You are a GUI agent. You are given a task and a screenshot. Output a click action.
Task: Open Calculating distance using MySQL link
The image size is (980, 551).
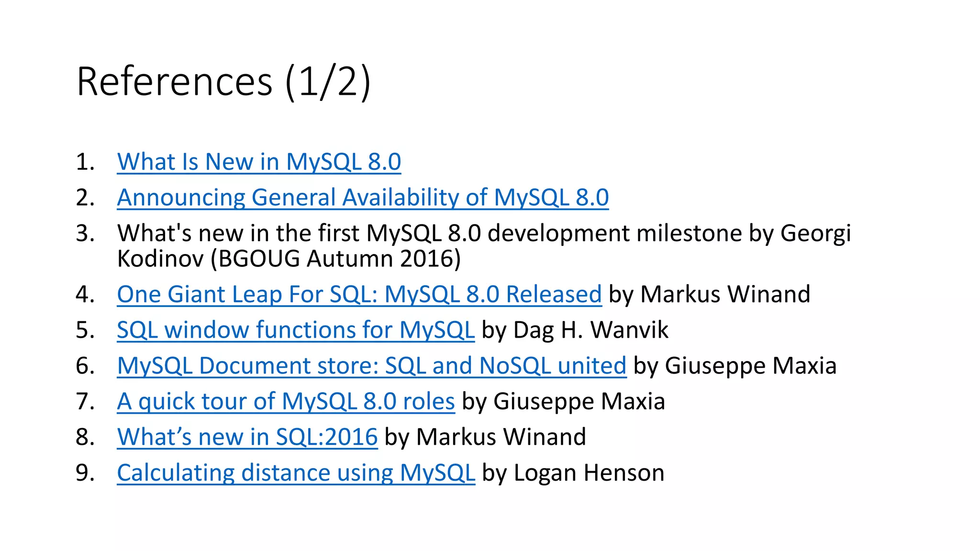pyautogui.click(x=296, y=473)
